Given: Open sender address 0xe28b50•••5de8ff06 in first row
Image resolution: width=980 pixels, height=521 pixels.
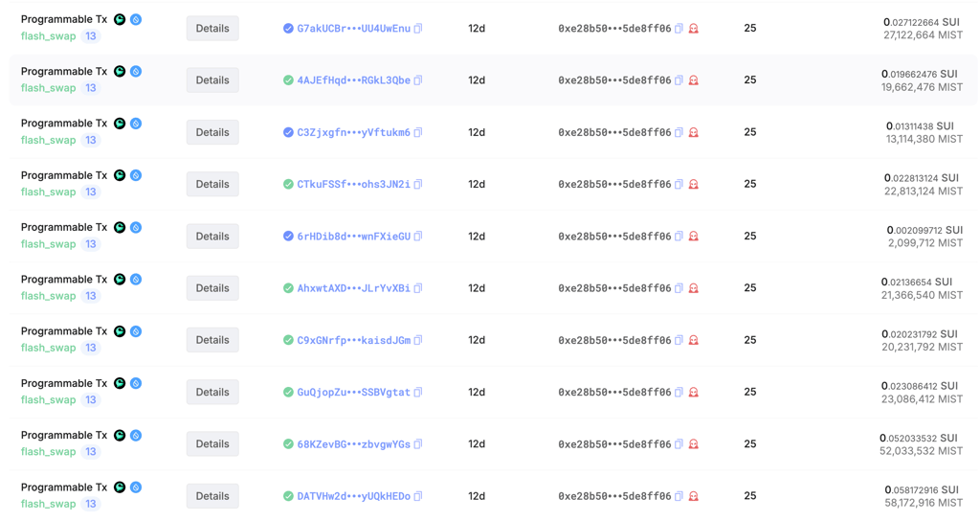Looking at the screenshot, I should 614,28.
